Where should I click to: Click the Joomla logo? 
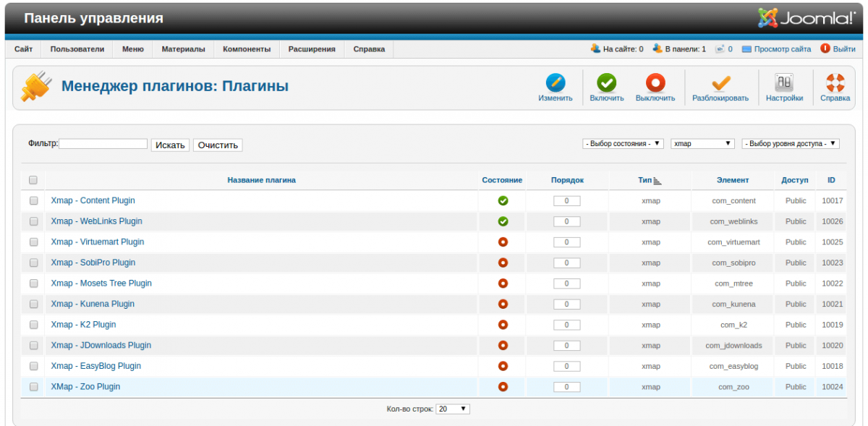[x=807, y=18]
